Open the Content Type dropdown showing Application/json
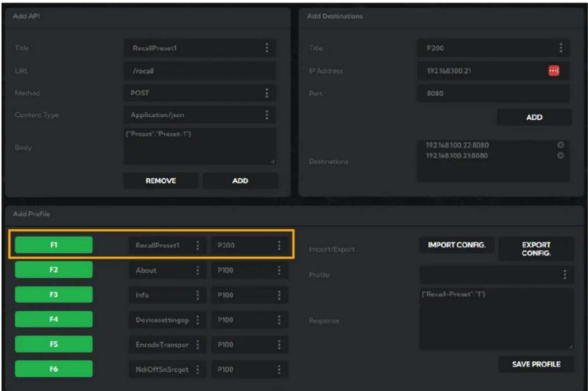Viewport: 588px width, 391px height. [x=200, y=115]
